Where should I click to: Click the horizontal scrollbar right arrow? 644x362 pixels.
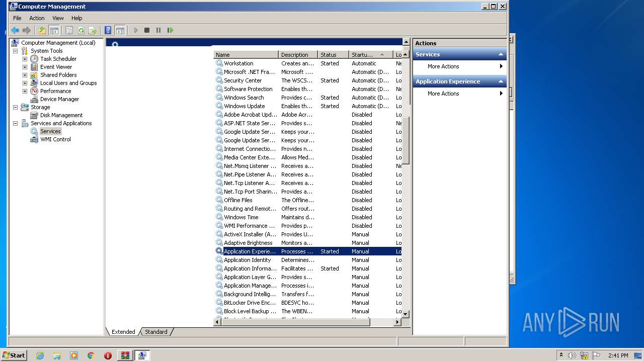[x=397, y=322]
